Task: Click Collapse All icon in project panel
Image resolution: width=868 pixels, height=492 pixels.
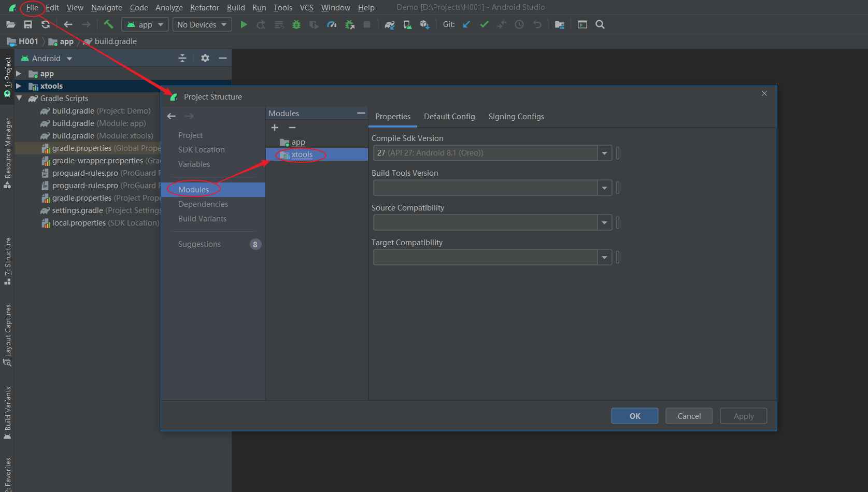Action: (182, 58)
